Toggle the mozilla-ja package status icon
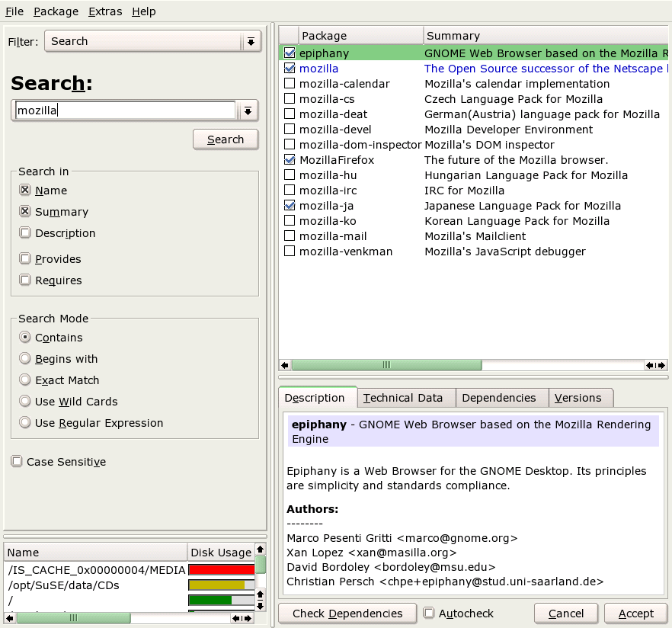Viewport: 672px width, 628px height. point(290,206)
